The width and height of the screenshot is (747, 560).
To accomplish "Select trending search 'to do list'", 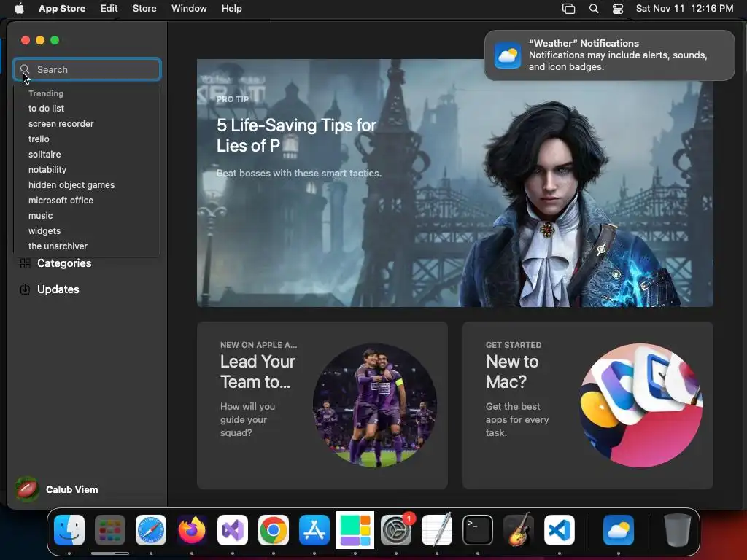I will tap(46, 109).
